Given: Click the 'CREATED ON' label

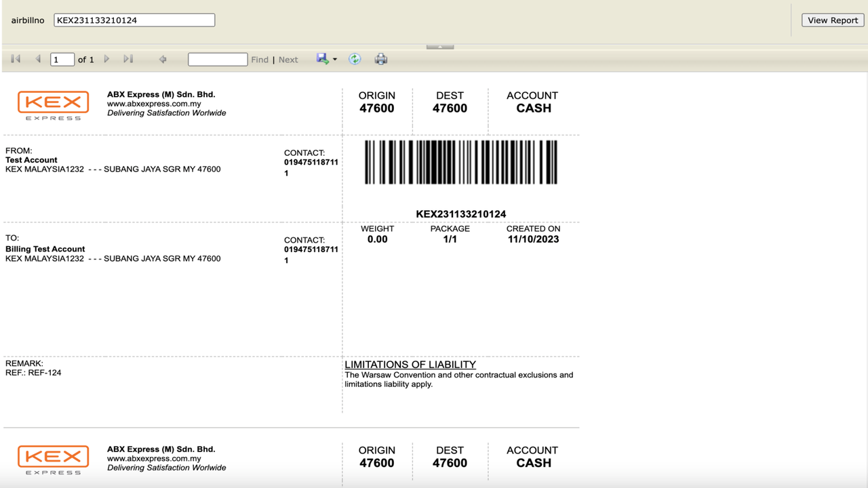Looking at the screenshot, I should (x=533, y=229).
